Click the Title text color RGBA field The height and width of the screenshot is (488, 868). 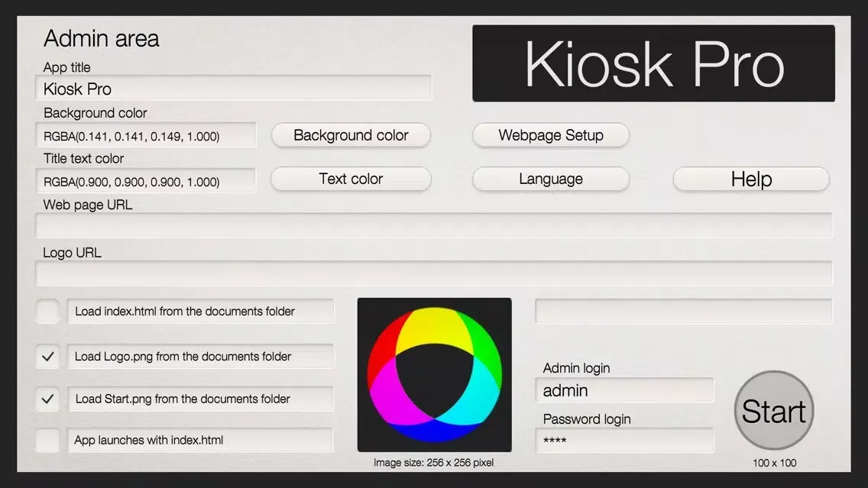pyautogui.click(x=146, y=182)
